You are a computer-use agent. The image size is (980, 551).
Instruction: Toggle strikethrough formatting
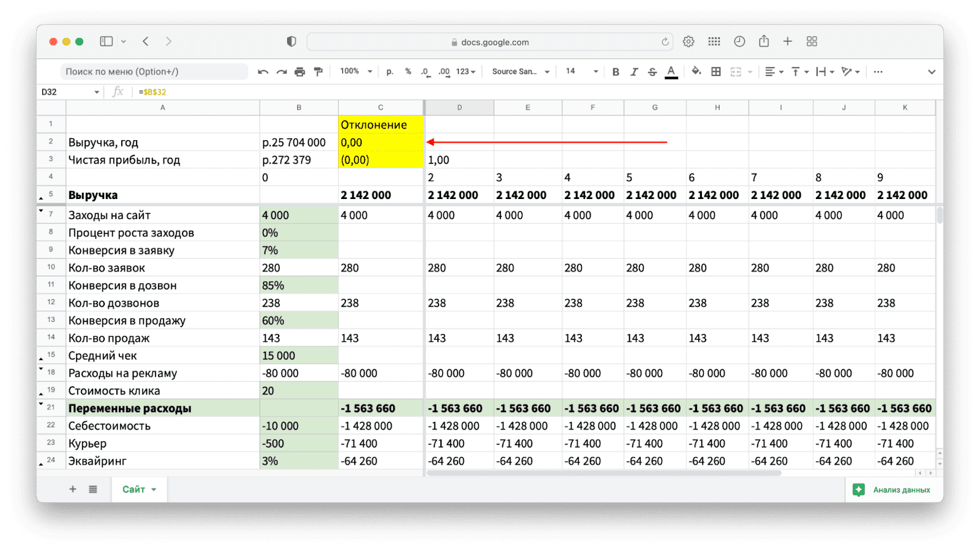pyautogui.click(x=652, y=72)
